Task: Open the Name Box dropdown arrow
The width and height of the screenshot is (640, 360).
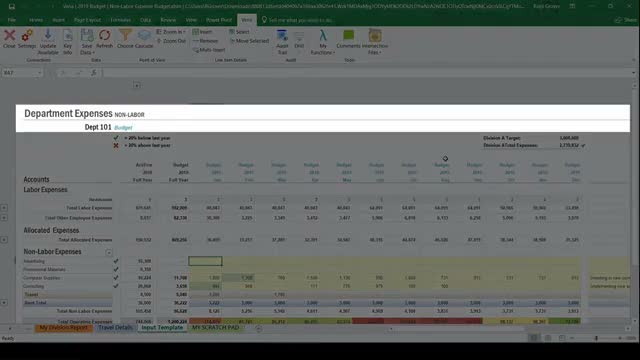Action: 40,73
